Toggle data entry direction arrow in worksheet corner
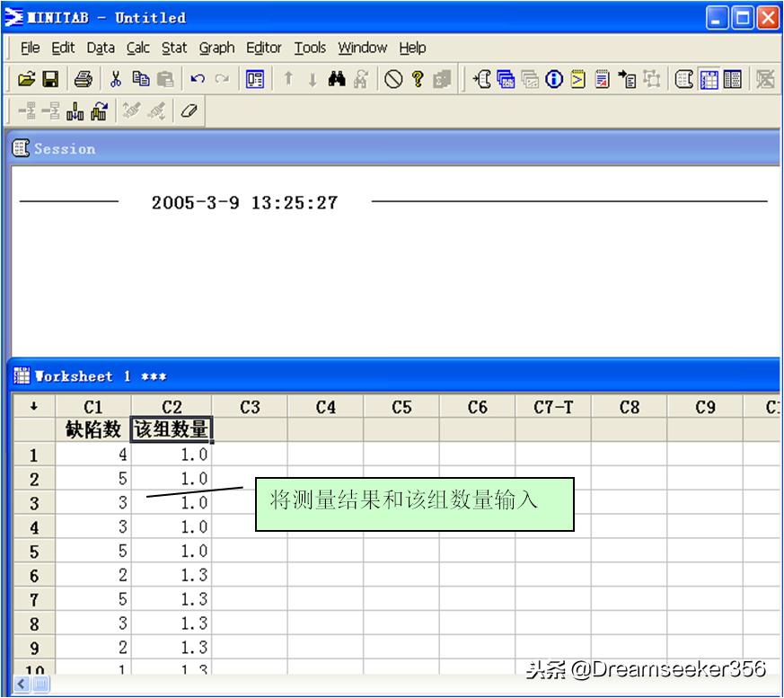The height and width of the screenshot is (698, 784). coord(34,407)
